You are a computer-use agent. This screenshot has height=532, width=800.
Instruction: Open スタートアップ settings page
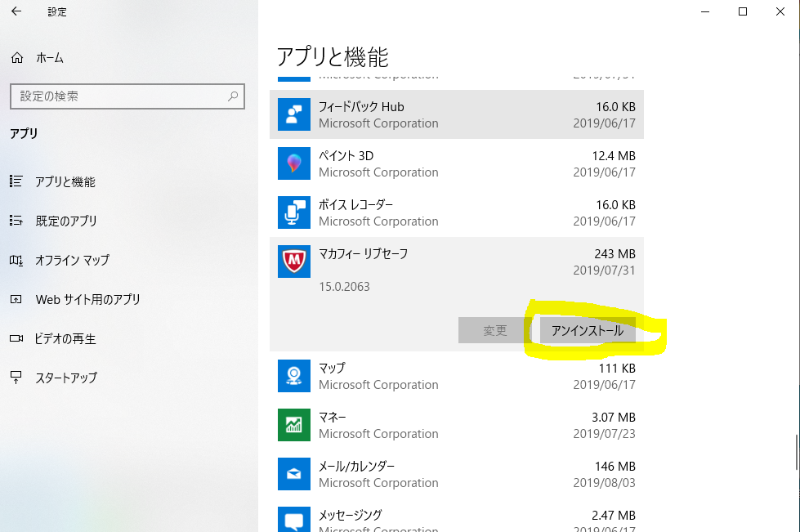[66, 378]
